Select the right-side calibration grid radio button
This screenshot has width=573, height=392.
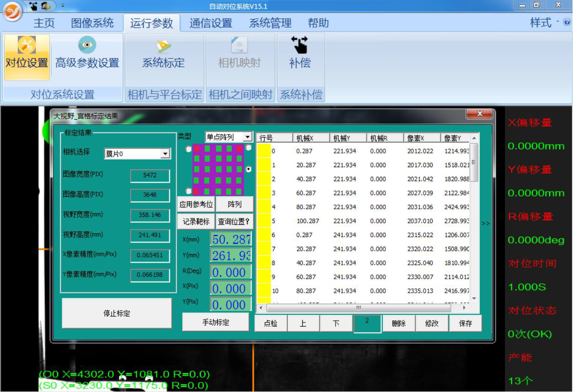pos(248,169)
